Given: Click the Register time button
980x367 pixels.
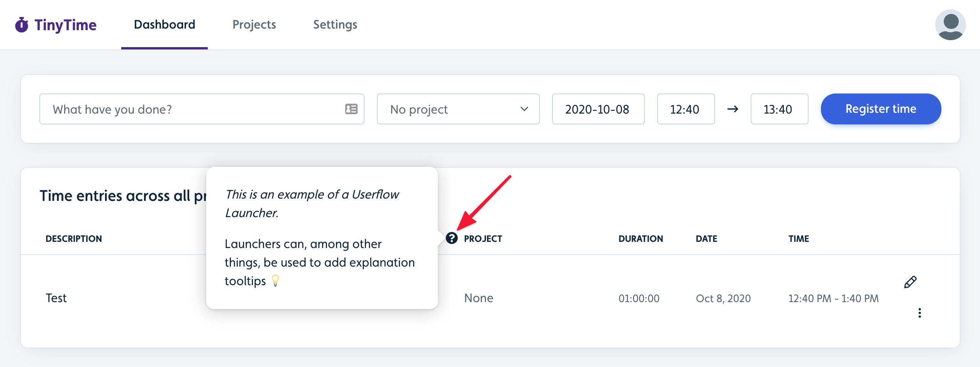Looking at the screenshot, I should click(881, 109).
